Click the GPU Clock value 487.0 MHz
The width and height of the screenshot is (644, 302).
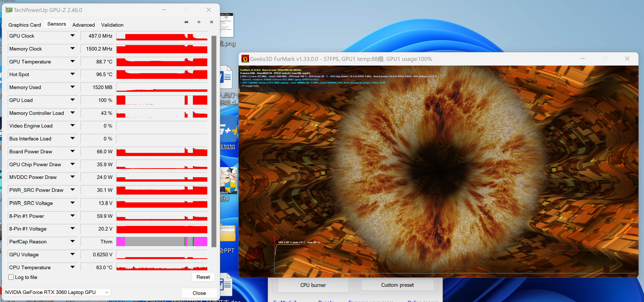click(97, 36)
